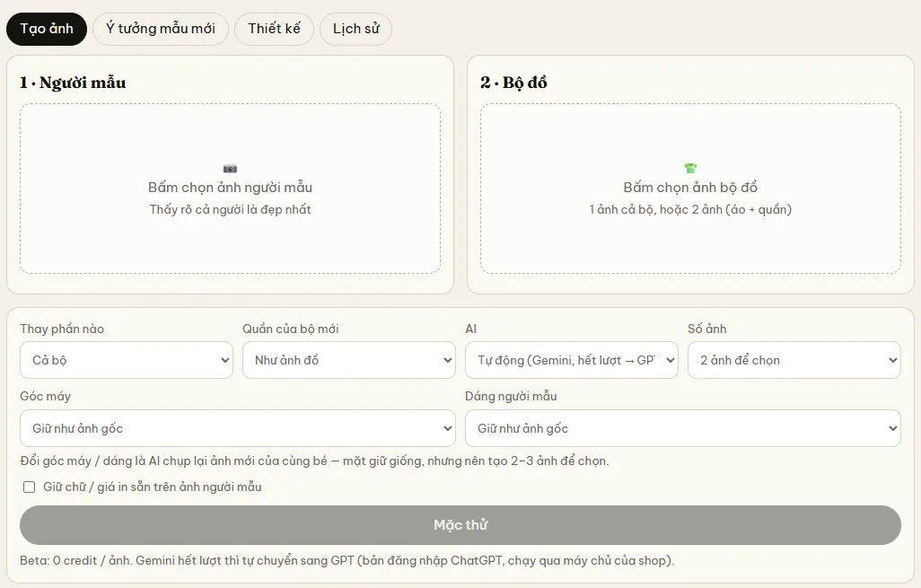The height and width of the screenshot is (588, 921).
Task: Click the "Góc máy" field label
Action: tap(45, 397)
